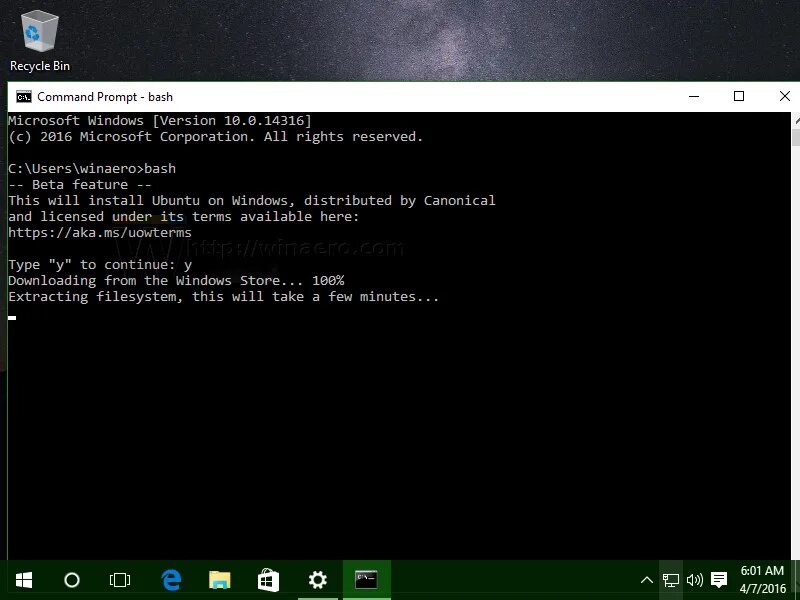This screenshot has width=800, height=600.
Task: Open the volume speaker tray icon
Action: pyautogui.click(x=694, y=580)
